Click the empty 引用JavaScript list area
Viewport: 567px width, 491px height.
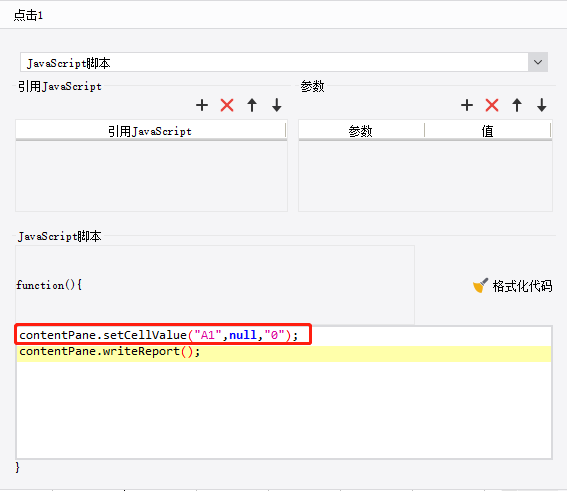[152, 176]
